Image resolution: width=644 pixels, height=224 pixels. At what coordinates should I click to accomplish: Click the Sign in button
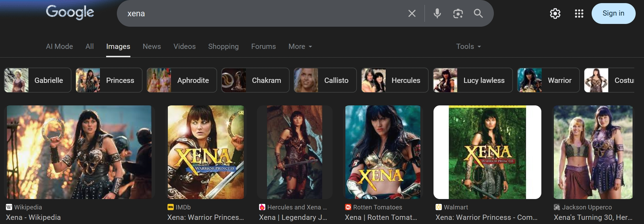(x=613, y=14)
